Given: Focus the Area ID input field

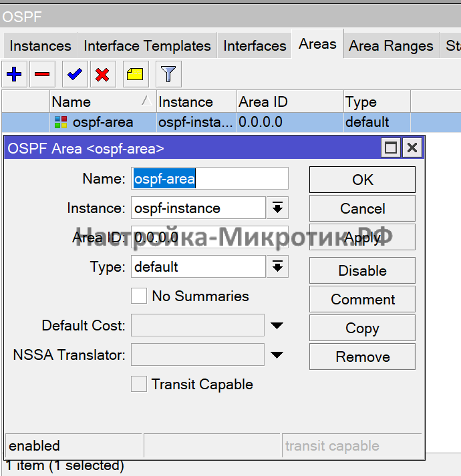Looking at the screenshot, I should pos(210,237).
